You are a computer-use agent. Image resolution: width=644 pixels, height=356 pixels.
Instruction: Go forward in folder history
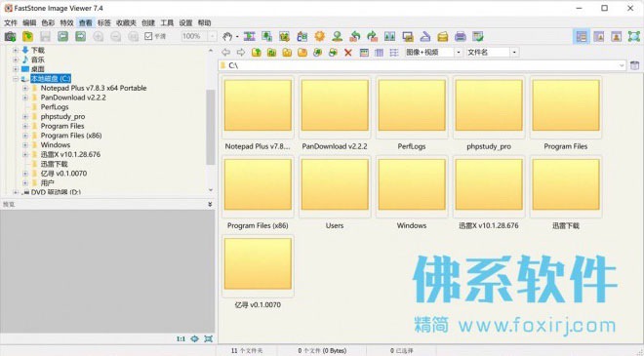(x=241, y=52)
